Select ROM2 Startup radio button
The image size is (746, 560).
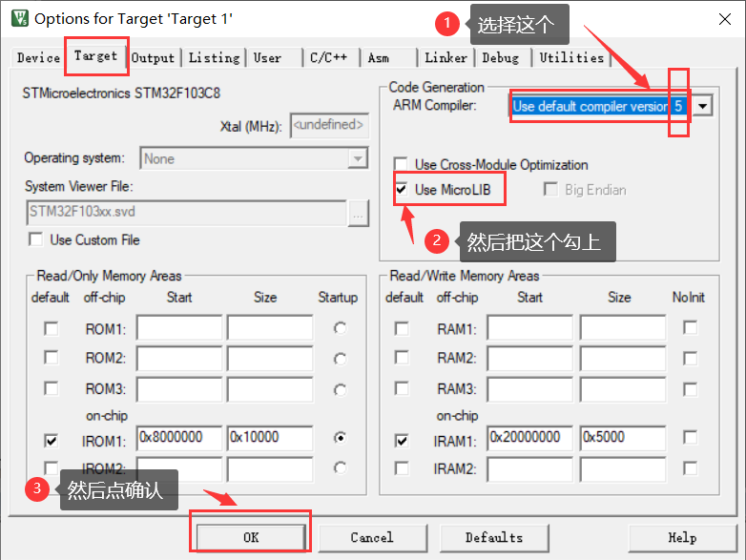(341, 359)
